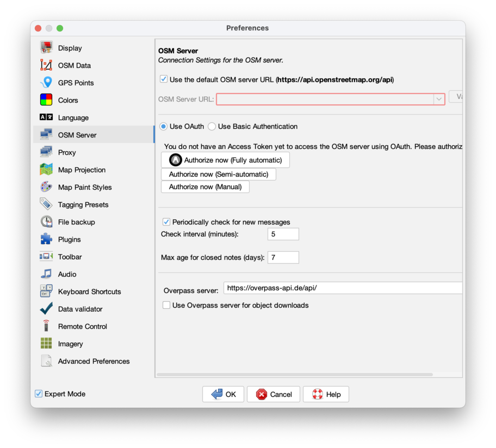Click the Plugins puzzle piece icon
This screenshot has width=496, height=448.
46,239
